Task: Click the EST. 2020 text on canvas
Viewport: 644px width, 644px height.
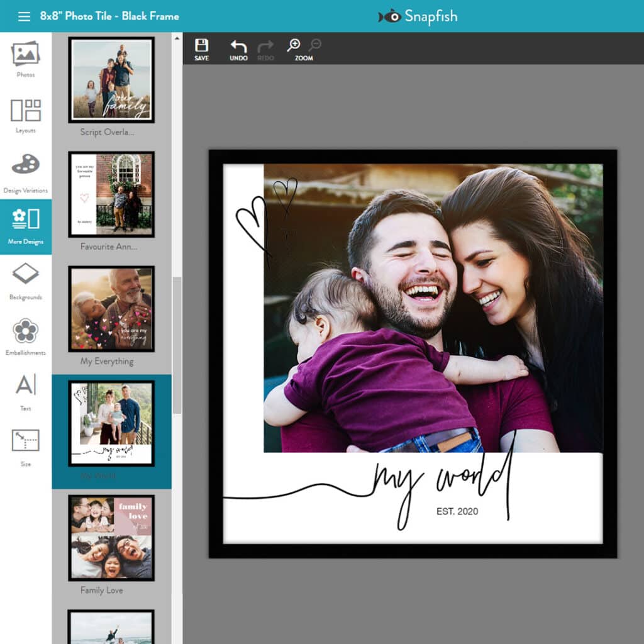Action: 457,512
